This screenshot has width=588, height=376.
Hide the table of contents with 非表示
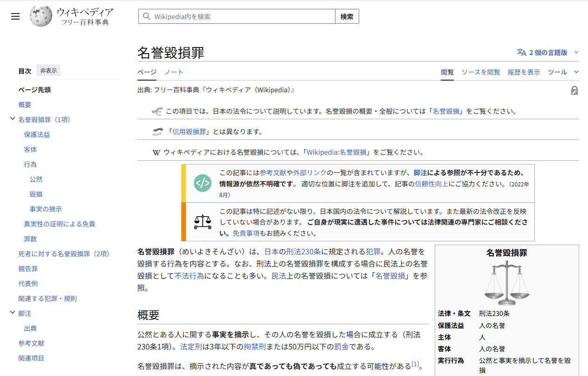48,71
